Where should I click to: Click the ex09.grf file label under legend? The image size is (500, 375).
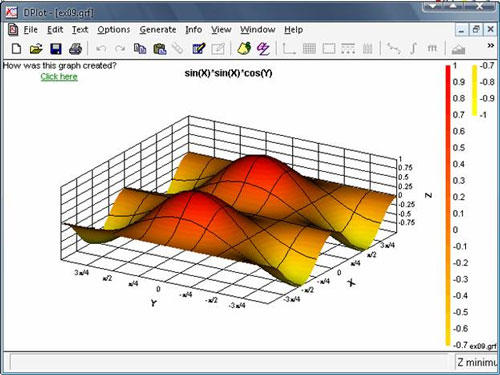(483, 346)
